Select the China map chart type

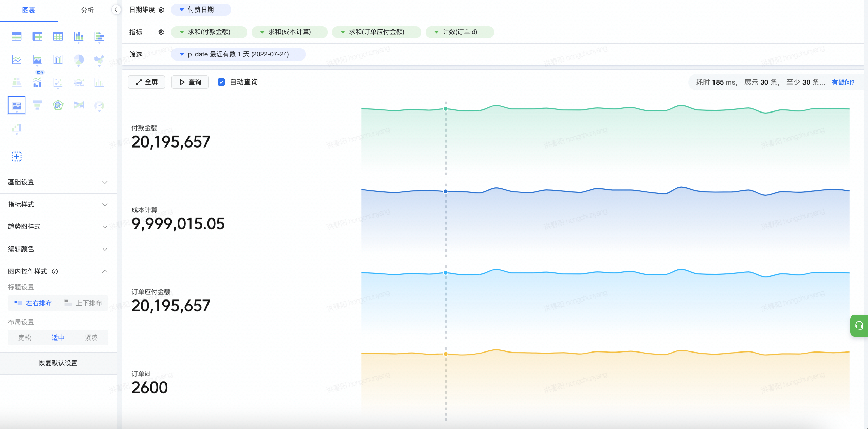99,60
